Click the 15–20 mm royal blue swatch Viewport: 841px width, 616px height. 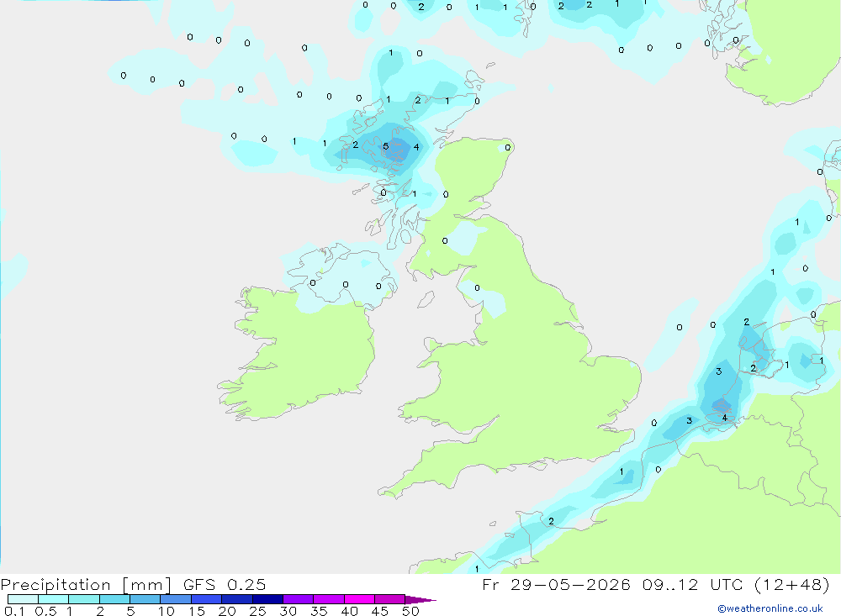(x=207, y=599)
